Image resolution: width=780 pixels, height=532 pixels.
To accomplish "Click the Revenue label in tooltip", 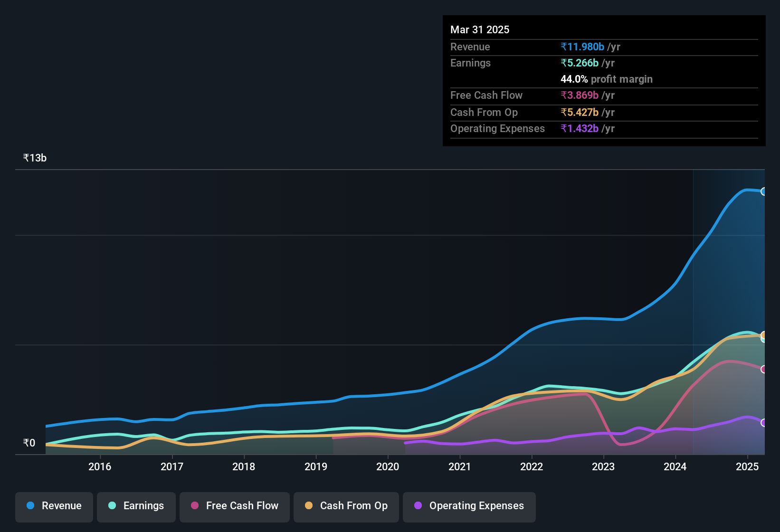I will pos(470,47).
